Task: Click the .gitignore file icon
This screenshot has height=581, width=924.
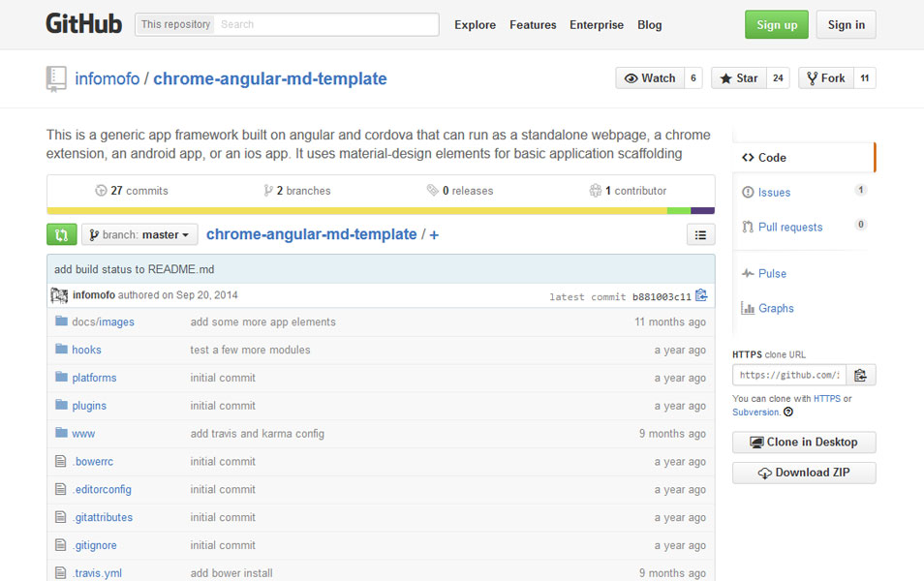Action: coord(60,545)
